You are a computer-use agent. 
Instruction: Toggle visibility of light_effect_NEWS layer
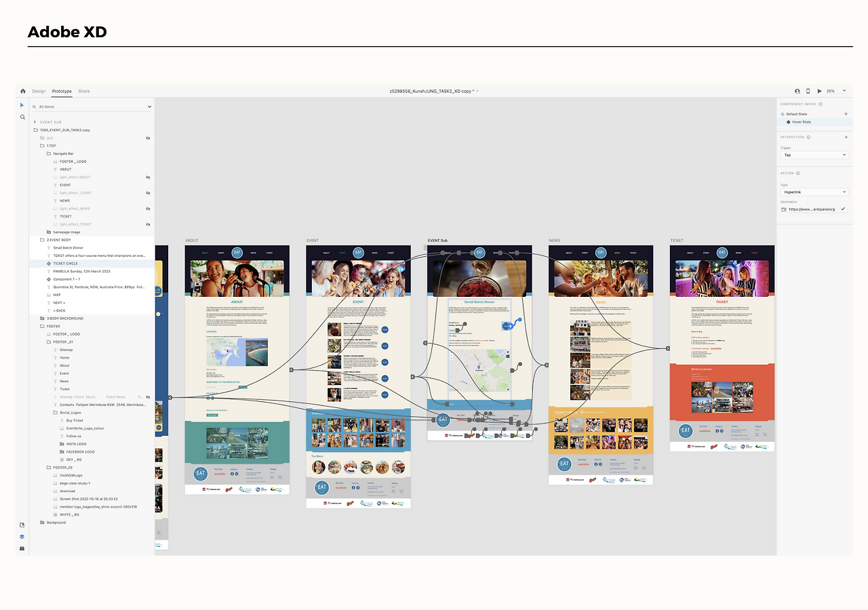click(x=148, y=208)
